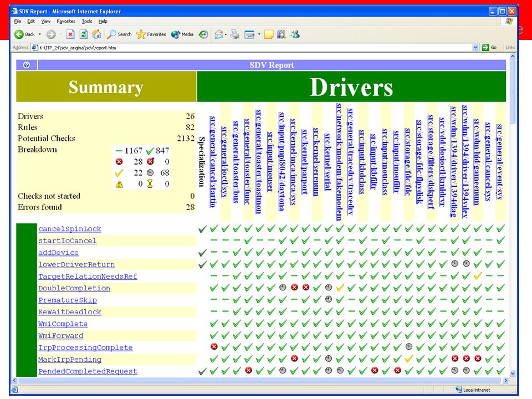The height and width of the screenshot is (399, 532).
Task: Click the Internet Explorer title bar icon
Action: [x=14, y=11]
